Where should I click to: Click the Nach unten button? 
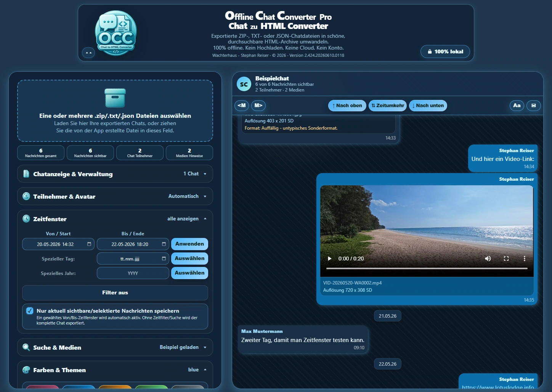428,106
